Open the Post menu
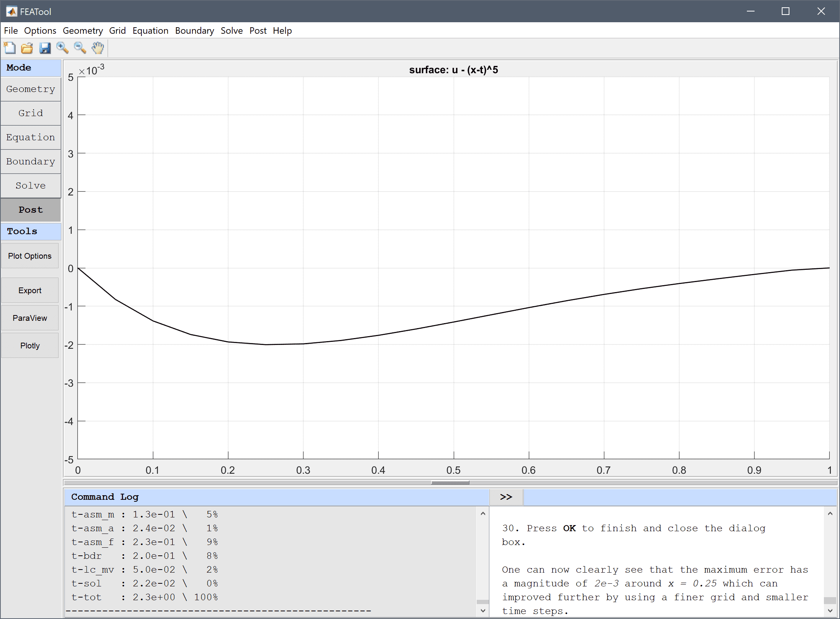The image size is (840, 619). pos(258,31)
